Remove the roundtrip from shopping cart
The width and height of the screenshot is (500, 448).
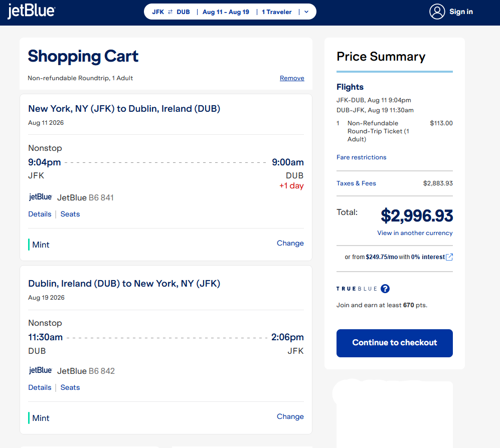point(292,78)
